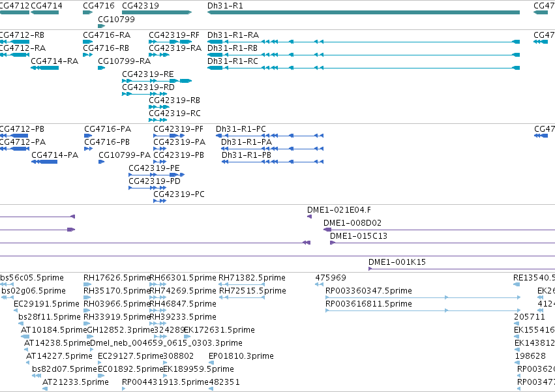Select transcript CG42319-RE
Screen dimensions: 555x392
click(x=157, y=81)
